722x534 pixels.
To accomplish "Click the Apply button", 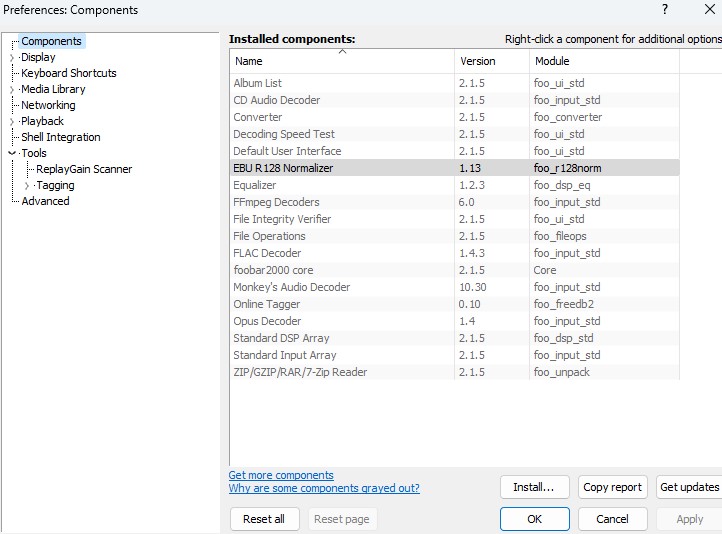I will point(689,519).
